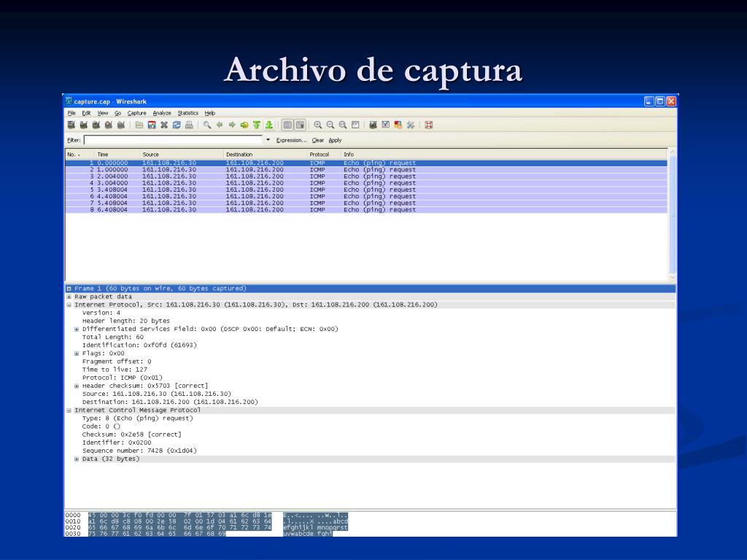The image size is (747, 560).
Task: Select packet 8 at time 6.408004
Action: 366,209
